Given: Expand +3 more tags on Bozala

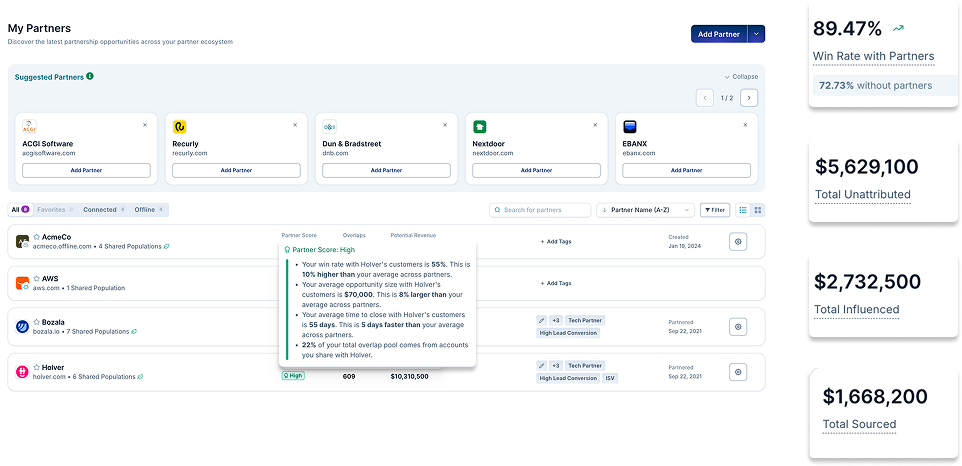Looking at the screenshot, I should [x=555, y=320].
